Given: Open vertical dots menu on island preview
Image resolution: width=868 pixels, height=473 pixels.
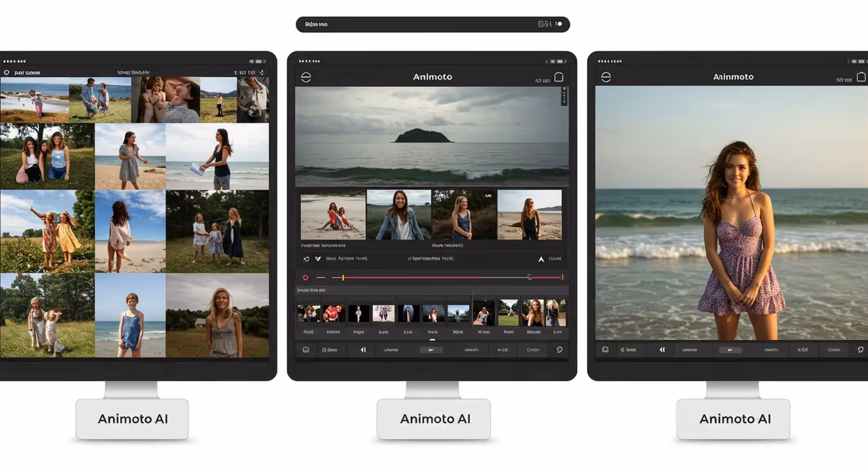Looking at the screenshot, I should coord(564,97).
